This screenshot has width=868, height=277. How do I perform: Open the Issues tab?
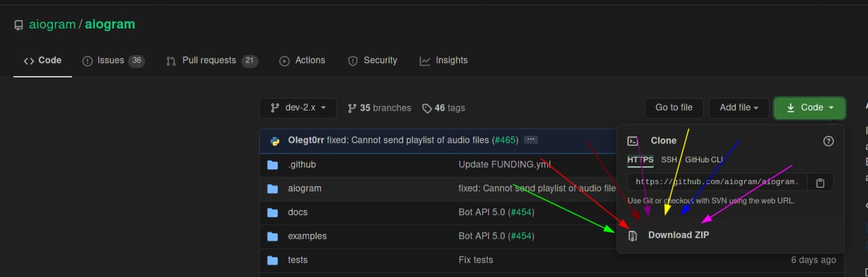tap(113, 60)
